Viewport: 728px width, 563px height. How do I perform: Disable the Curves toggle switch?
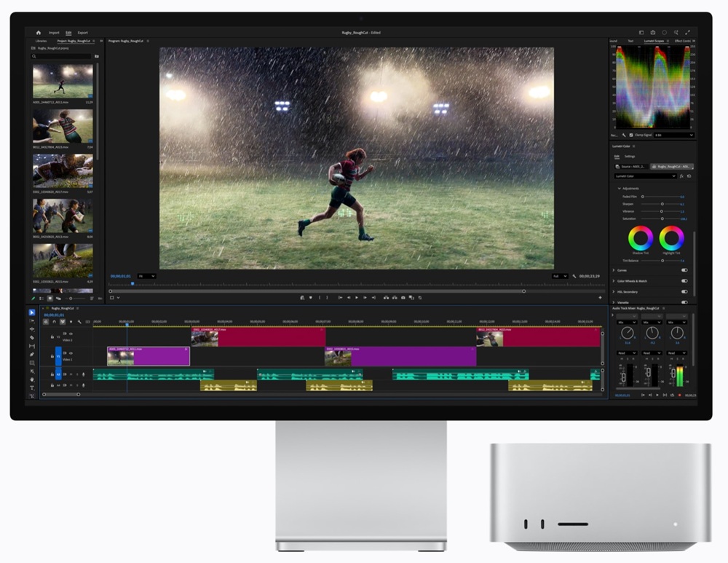point(684,270)
